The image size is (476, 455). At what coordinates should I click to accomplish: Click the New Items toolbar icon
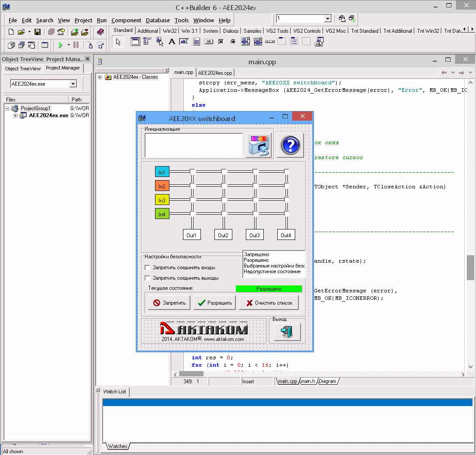11,32
